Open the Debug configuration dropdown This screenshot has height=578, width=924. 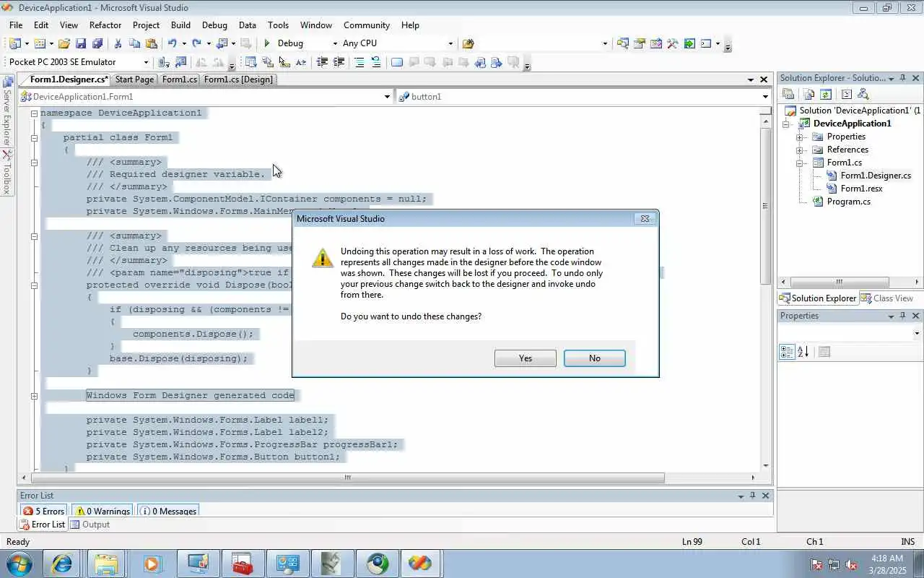click(334, 43)
